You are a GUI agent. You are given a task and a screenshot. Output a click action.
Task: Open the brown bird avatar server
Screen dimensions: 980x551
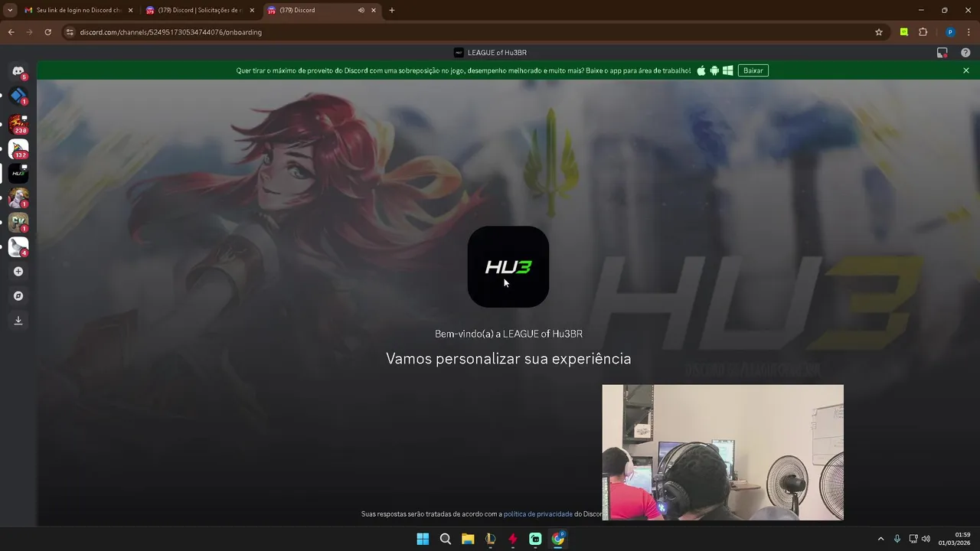[18, 197]
